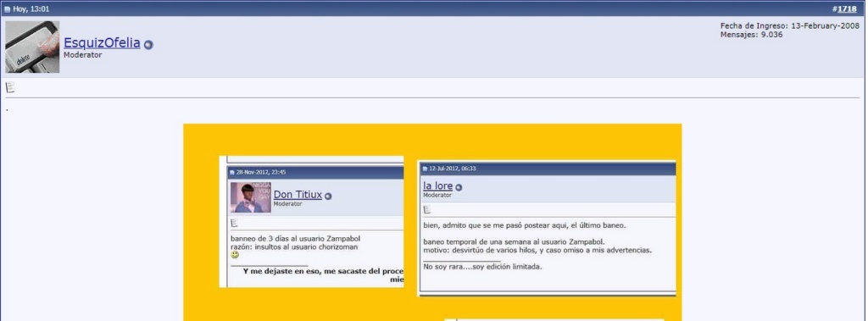Click the post icon beside 12-Jul-2012, 06:33
The height and width of the screenshot is (321, 868).
pyautogui.click(x=425, y=169)
